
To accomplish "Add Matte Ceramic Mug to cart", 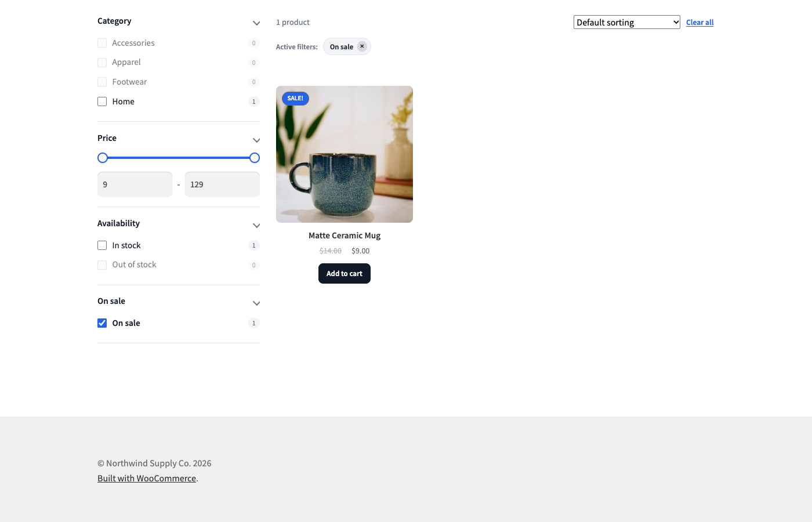I will (345, 274).
